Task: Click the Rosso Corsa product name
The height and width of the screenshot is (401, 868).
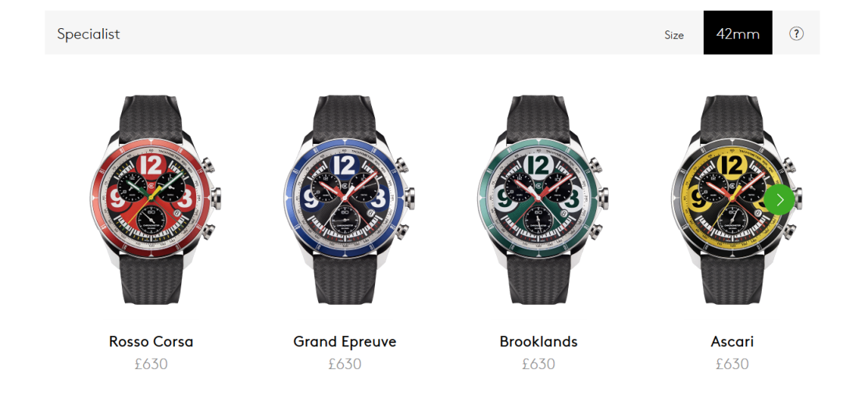Action: point(151,341)
